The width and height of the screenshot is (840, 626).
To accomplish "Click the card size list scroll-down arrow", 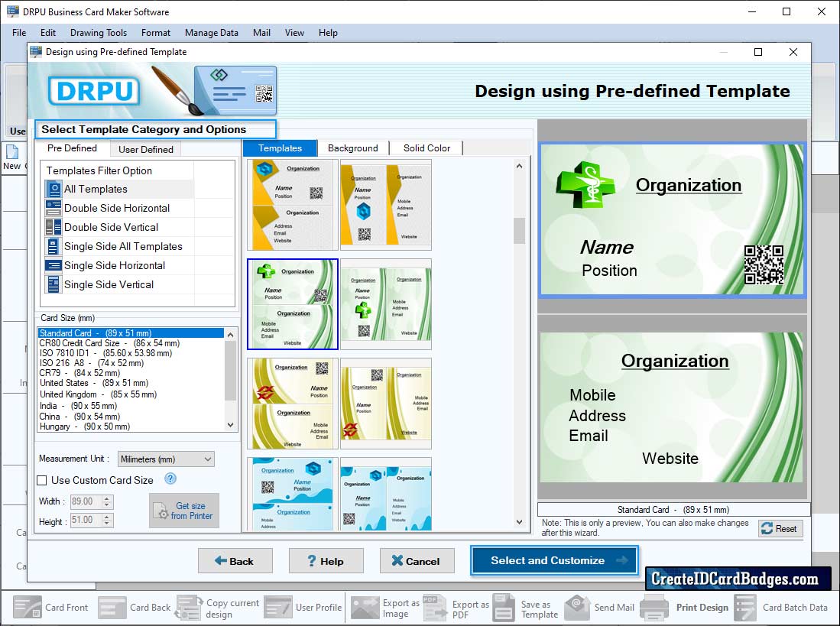I will pyautogui.click(x=230, y=425).
